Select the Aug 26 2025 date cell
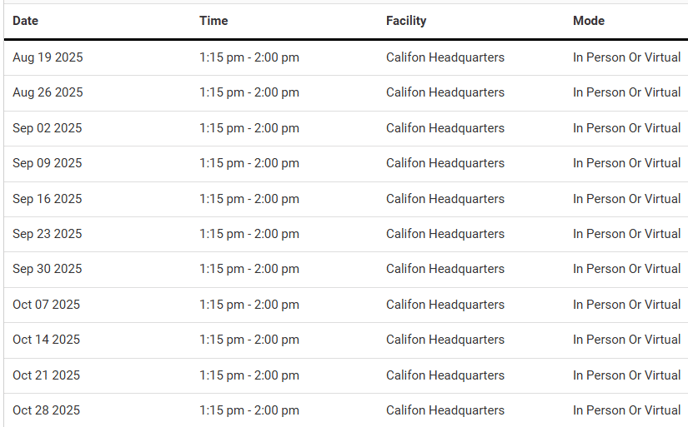Screen dimensions: 688x427 pyautogui.click(x=47, y=93)
